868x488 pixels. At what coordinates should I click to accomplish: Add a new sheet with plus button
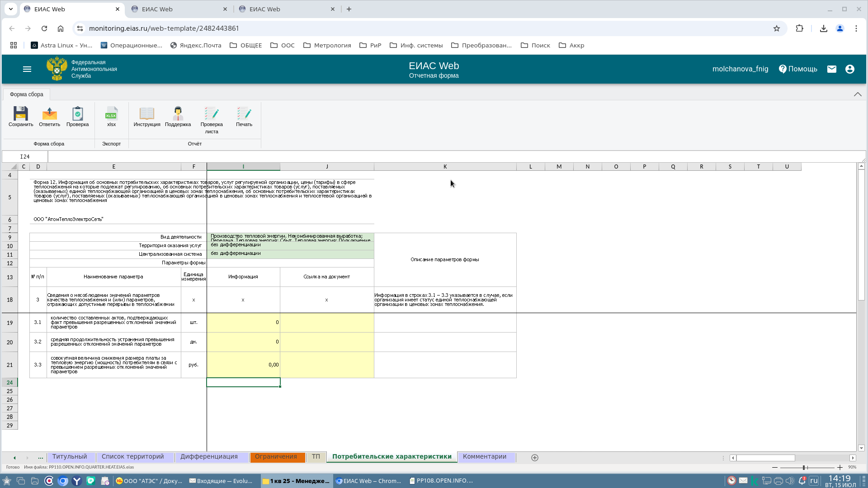tap(535, 458)
